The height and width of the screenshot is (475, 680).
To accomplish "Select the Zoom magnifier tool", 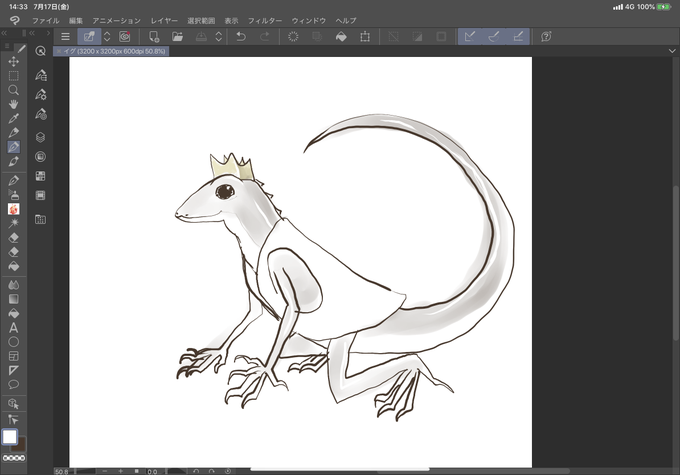I will (13, 90).
